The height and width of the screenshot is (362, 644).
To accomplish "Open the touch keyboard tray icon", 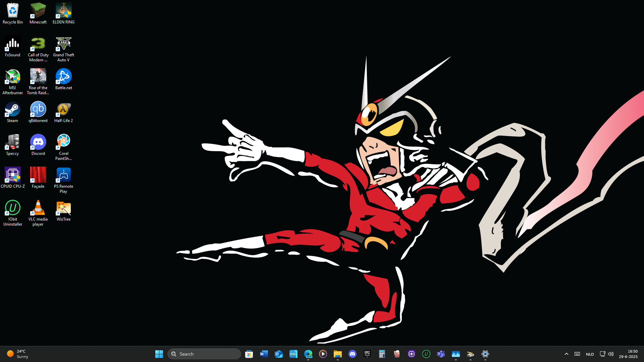I will (577, 354).
